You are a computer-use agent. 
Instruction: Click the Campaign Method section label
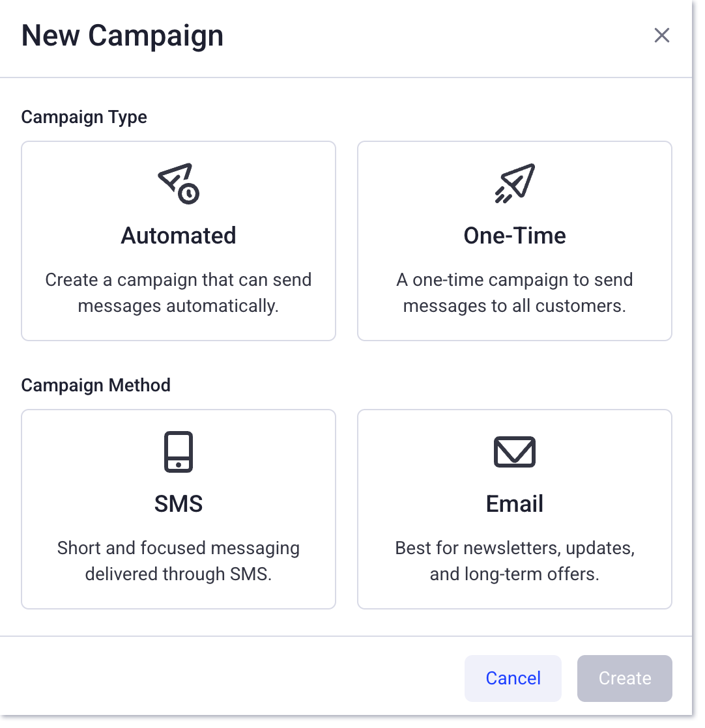[x=96, y=385]
